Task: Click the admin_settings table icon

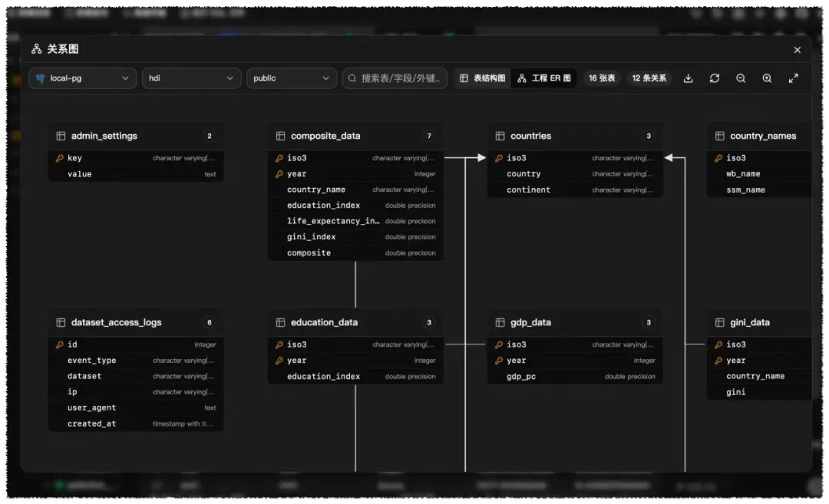Action: click(x=61, y=136)
